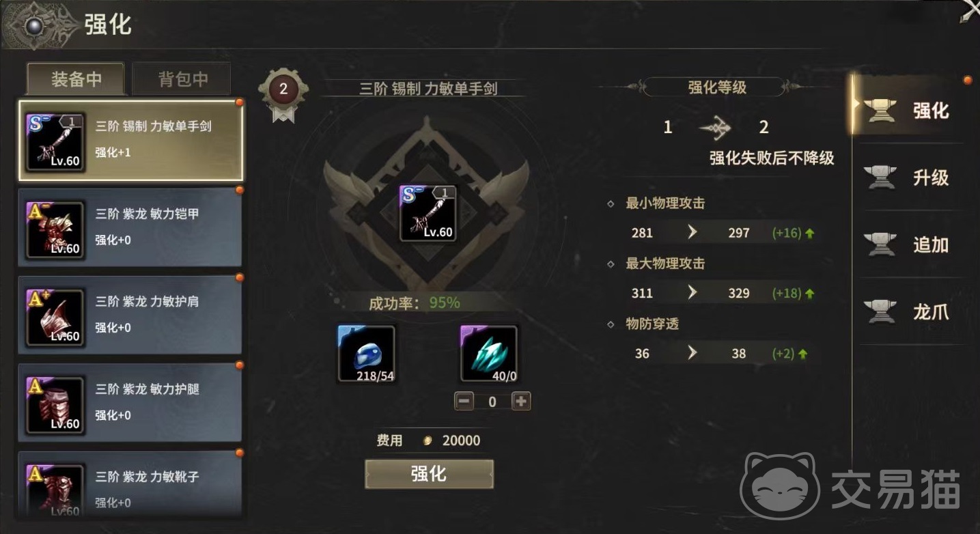980x534 pixels.
Task: Select the 三阶 紫龙 敏力铠甲 armor item
Action: pos(130,227)
